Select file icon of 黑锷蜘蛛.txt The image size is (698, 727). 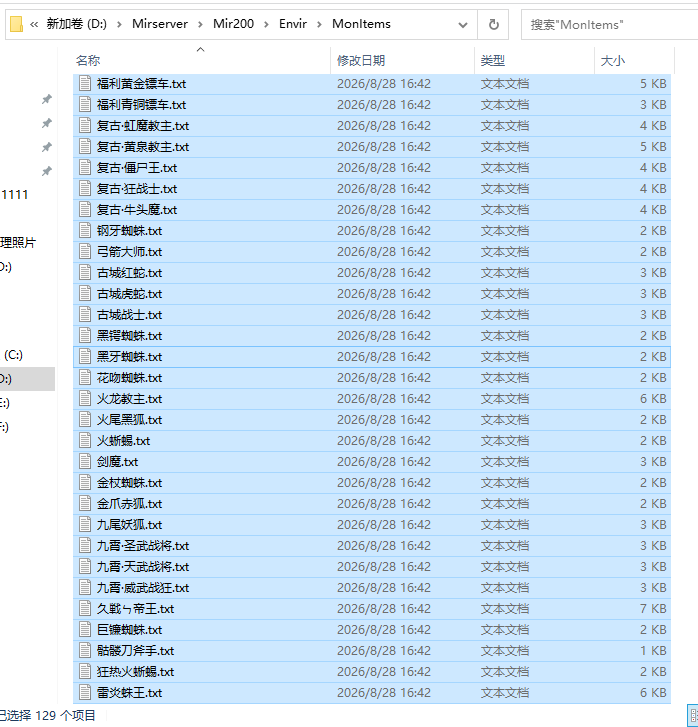click(x=85, y=335)
